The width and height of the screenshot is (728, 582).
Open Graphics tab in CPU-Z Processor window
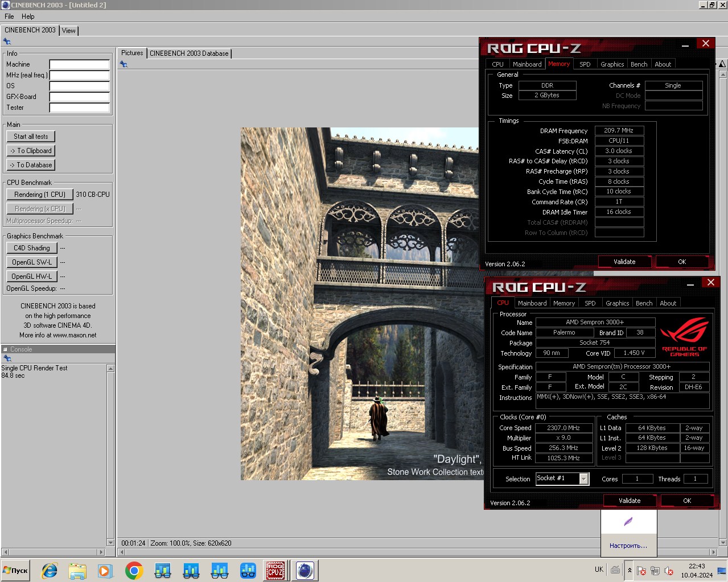(618, 303)
